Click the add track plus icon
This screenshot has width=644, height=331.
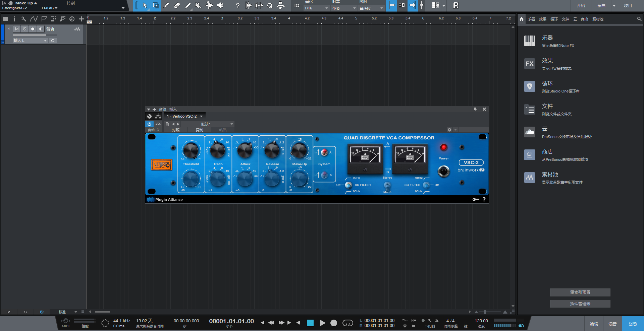click(81, 19)
